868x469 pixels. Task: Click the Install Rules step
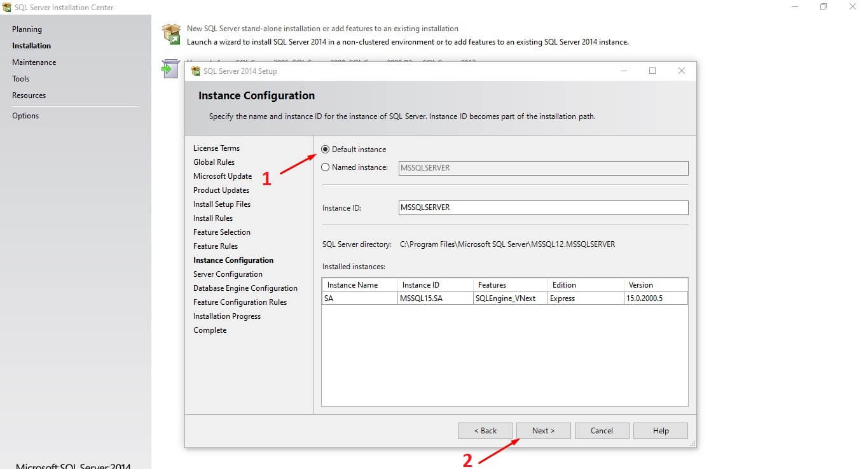(x=213, y=218)
